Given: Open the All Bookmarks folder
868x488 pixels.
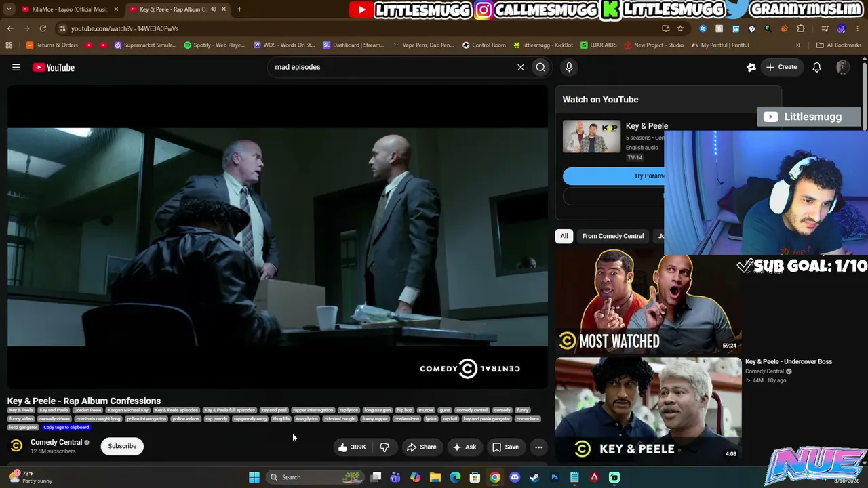Looking at the screenshot, I should [839, 45].
